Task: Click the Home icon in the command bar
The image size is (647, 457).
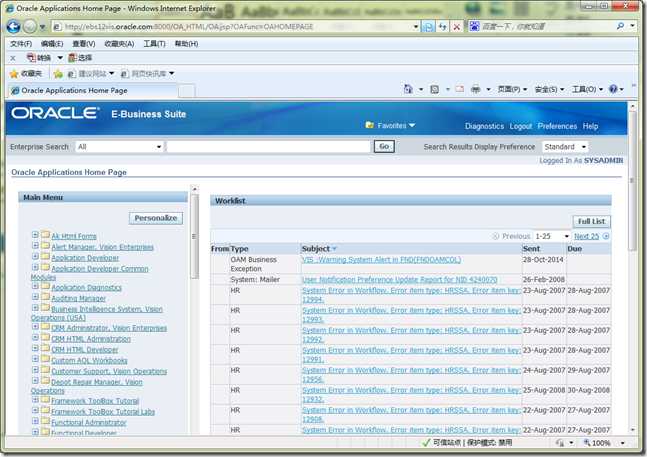Action: click(x=408, y=89)
